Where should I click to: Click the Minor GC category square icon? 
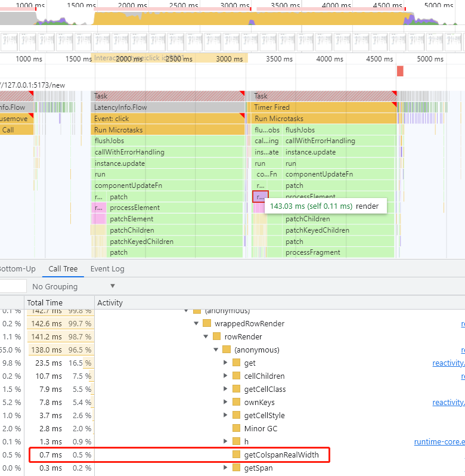coord(236,428)
